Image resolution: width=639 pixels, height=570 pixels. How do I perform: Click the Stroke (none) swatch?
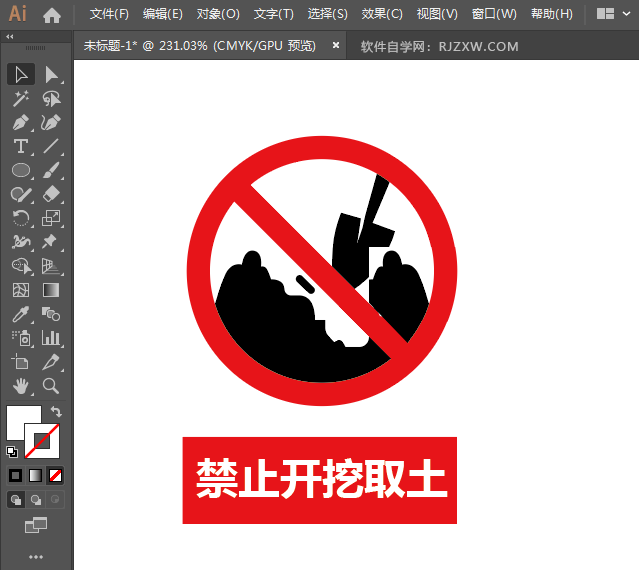42,441
